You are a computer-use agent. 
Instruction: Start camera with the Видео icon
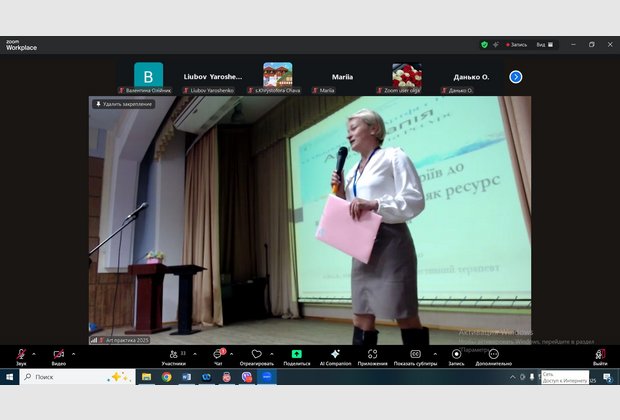click(x=59, y=356)
